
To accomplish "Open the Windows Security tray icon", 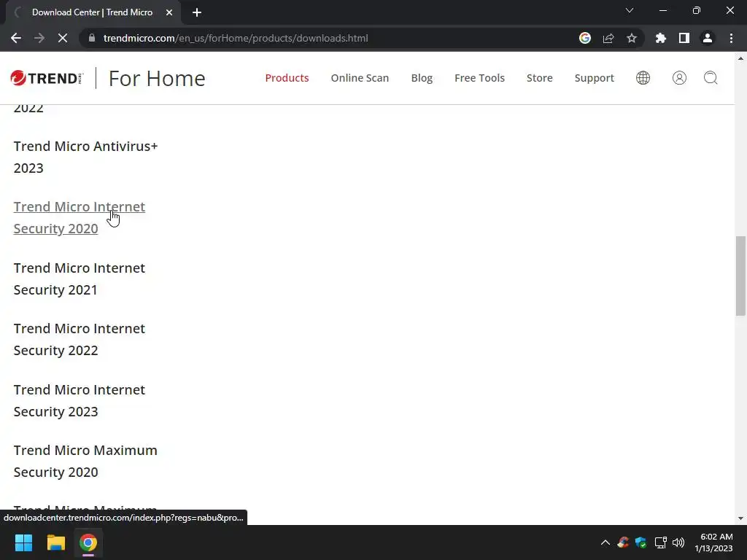I will [640, 542].
